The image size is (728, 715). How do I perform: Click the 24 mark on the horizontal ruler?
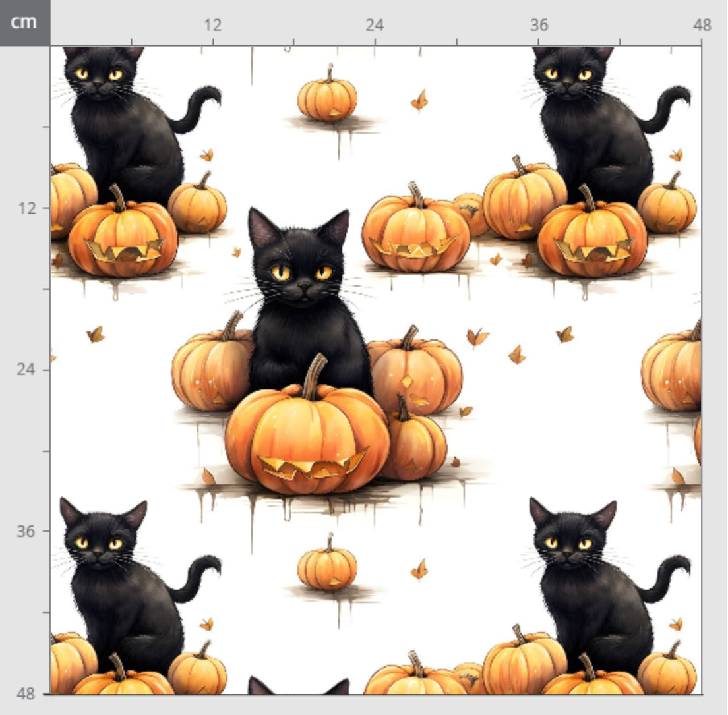pyautogui.click(x=375, y=26)
